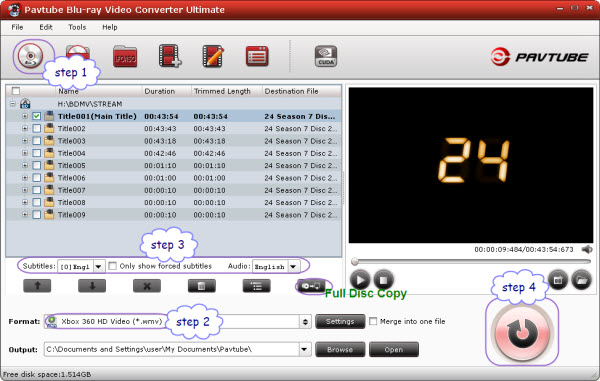The height and width of the screenshot is (381, 600).
Task: Click Browse for output folder
Action: pos(340,350)
